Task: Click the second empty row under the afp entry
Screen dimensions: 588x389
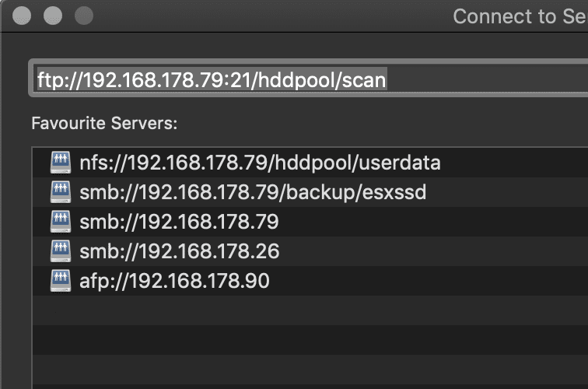Action: coord(310,340)
